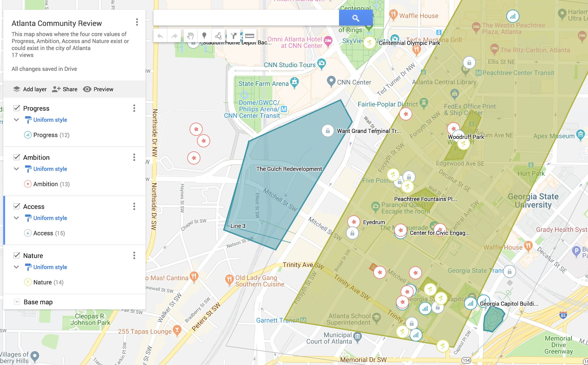The height and width of the screenshot is (365, 588).
Task: Collapse the Ambition layer items chevron
Action: coord(16,169)
